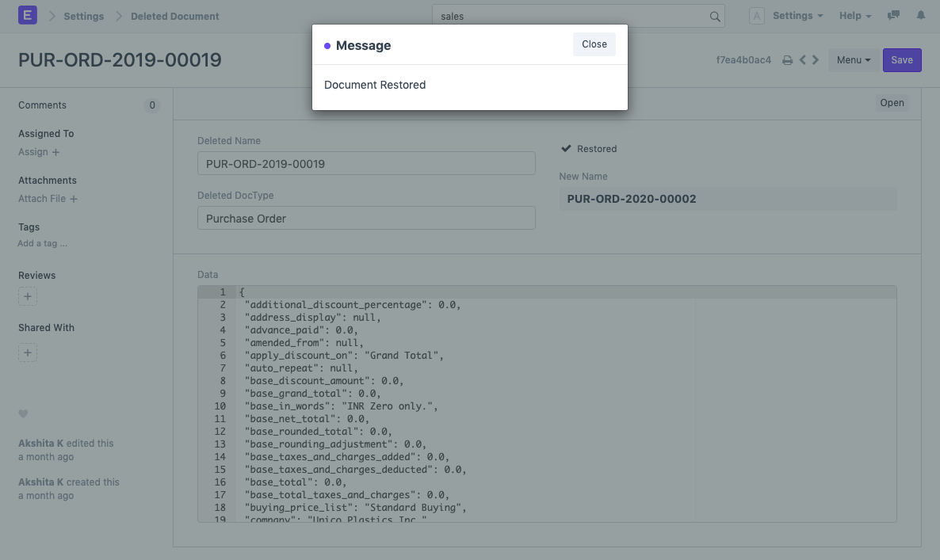Click the Save button
940x560 pixels.
point(901,60)
